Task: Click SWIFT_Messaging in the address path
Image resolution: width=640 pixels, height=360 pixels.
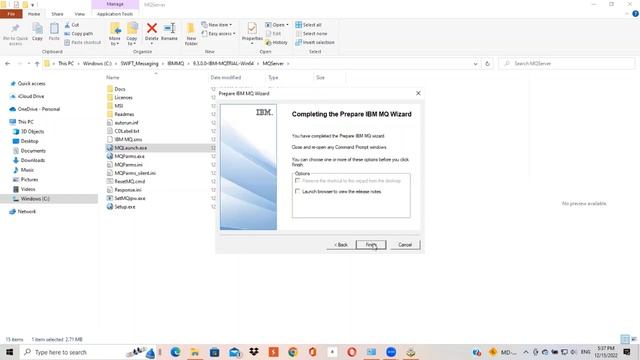Action: (139, 64)
